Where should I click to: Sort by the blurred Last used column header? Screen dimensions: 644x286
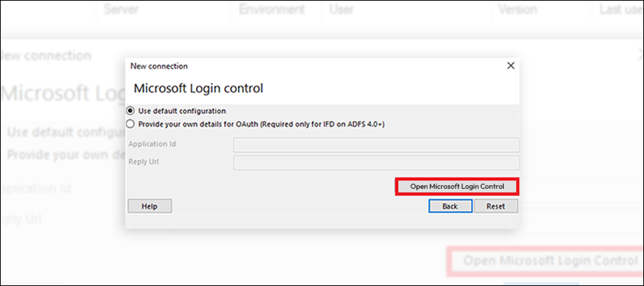tap(620, 9)
